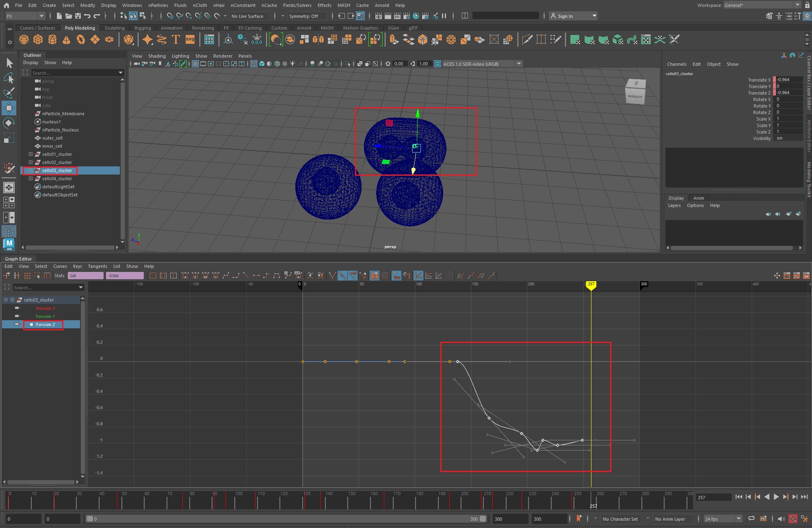Click the SVG import shelf icon
The image size is (812, 528).
(x=190, y=39)
